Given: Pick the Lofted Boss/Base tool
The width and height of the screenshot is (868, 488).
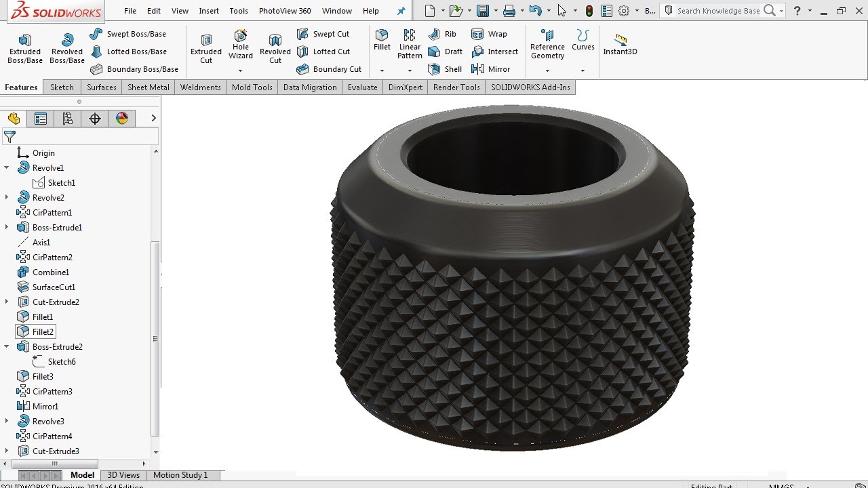Looking at the screenshot, I should point(128,52).
